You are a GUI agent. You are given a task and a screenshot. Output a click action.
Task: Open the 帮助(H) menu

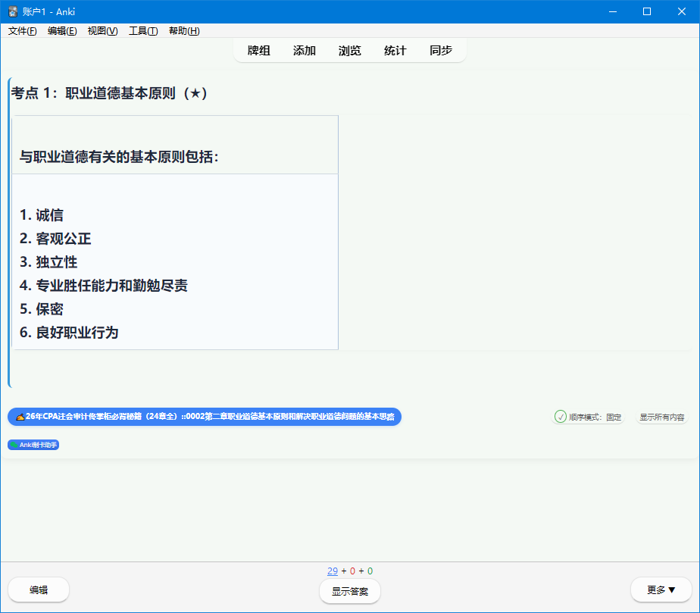tap(184, 31)
